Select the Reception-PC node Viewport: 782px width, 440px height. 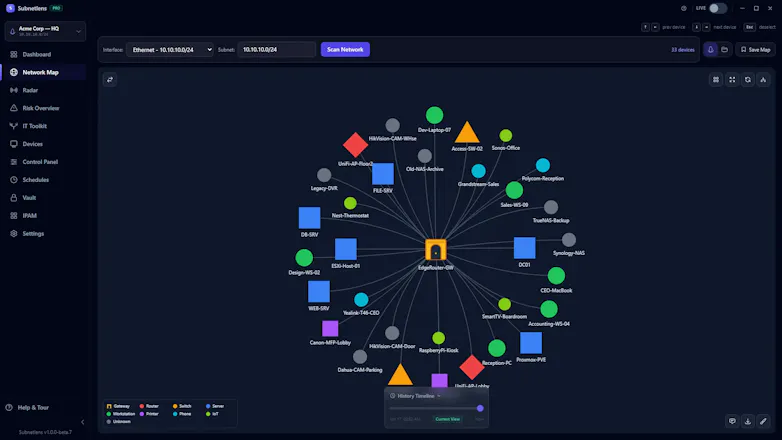click(497, 348)
